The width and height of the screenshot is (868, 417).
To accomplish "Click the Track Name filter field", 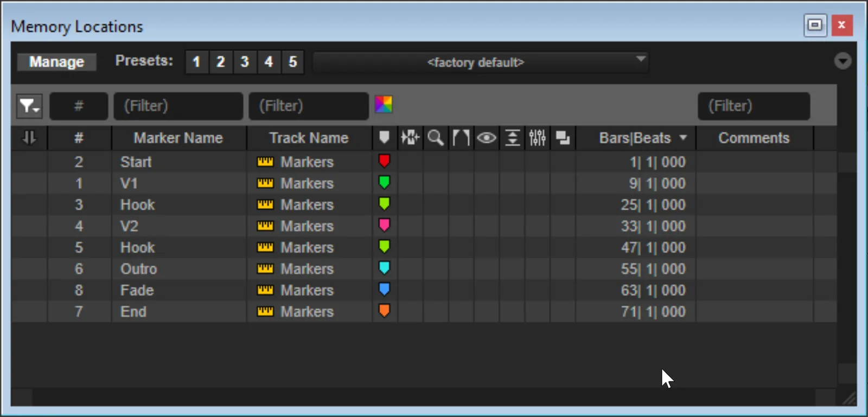I will (x=309, y=106).
